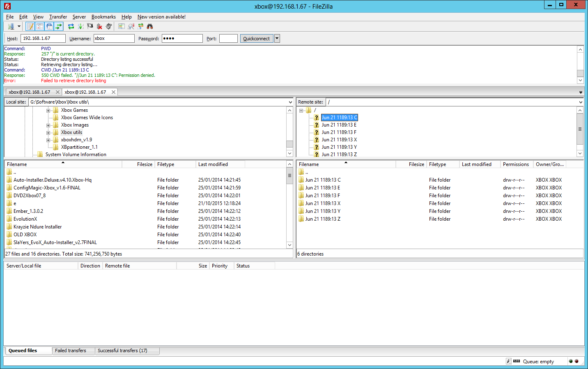Focus the Host input field
Screen dimensions: 588x369
pos(43,38)
